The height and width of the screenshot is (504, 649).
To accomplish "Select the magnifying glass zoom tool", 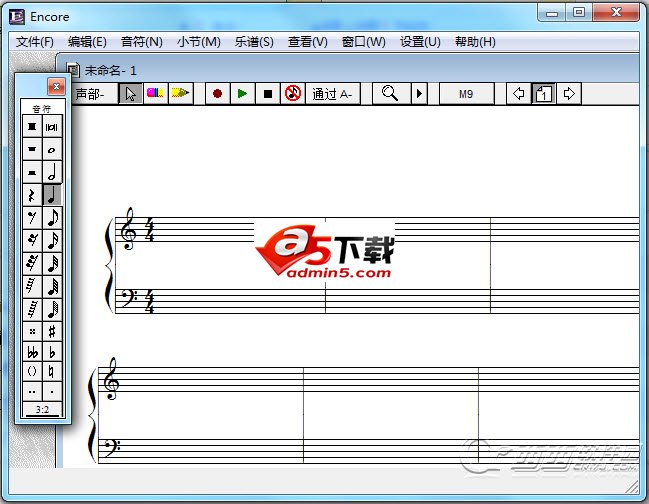I will pos(390,94).
